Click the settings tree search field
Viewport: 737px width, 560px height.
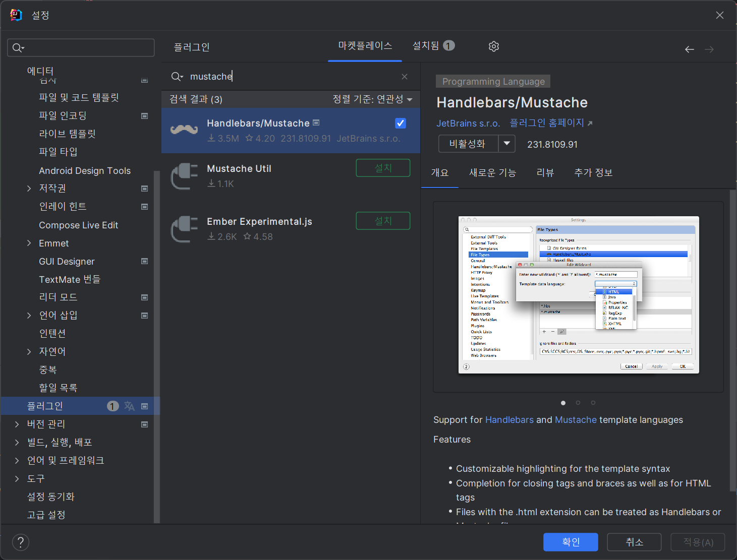click(81, 48)
